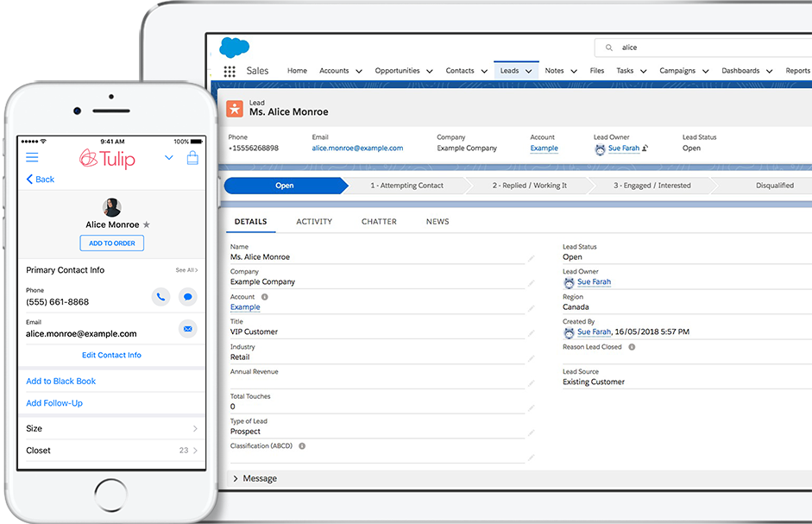
Task: Tap Add Follow-Up
Action: click(54, 403)
